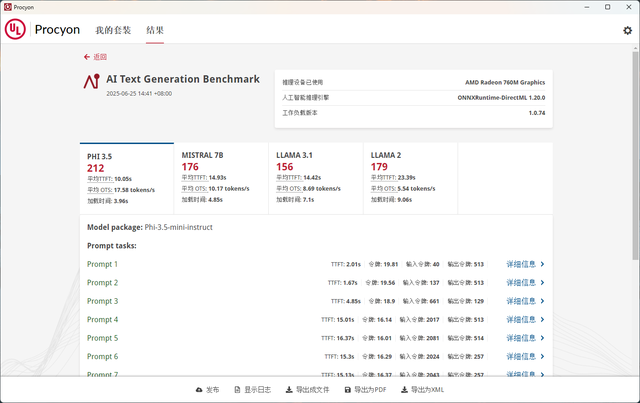Viewport: 640px width, 403px height.
Task: Select the 结果 tab
Action: pyautogui.click(x=155, y=31)
